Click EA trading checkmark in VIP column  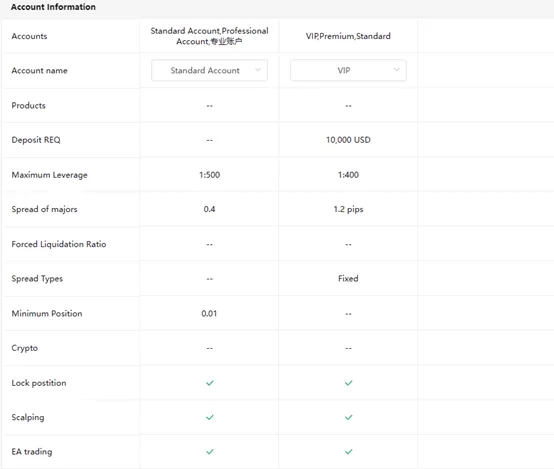pyautogui.click(x=349, y=452)
